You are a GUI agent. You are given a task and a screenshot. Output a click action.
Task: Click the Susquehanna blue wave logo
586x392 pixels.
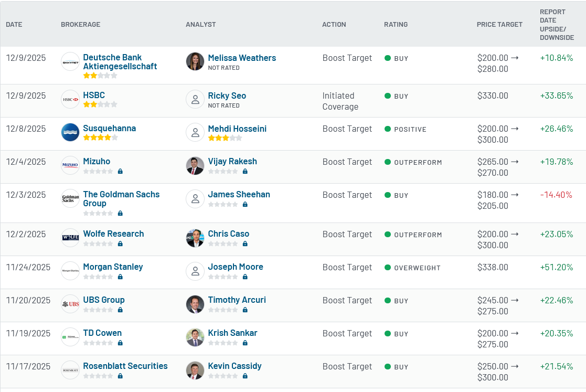coord(70,132)
